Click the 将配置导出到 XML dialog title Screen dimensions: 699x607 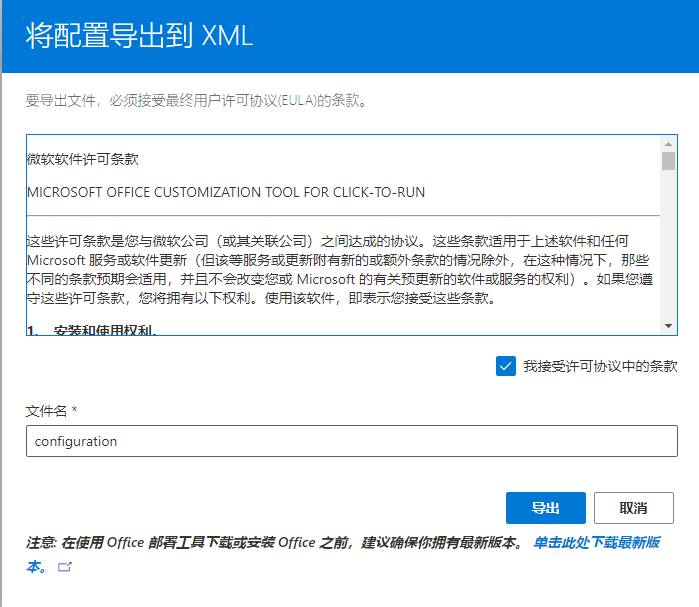pyautogui.click(x=139, y=36)
